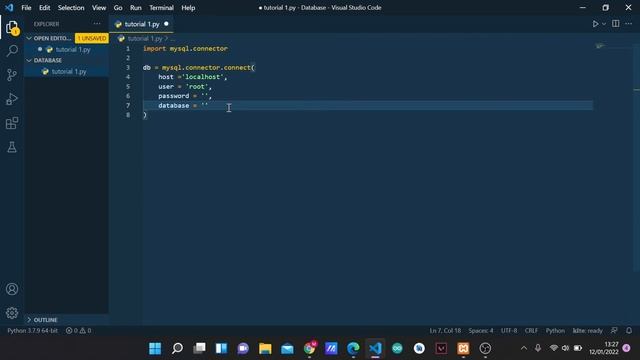Open Google Chrome from taskbar
This screenshot has width=640, height=360.
pyautogui.click(x=309, y=348)
